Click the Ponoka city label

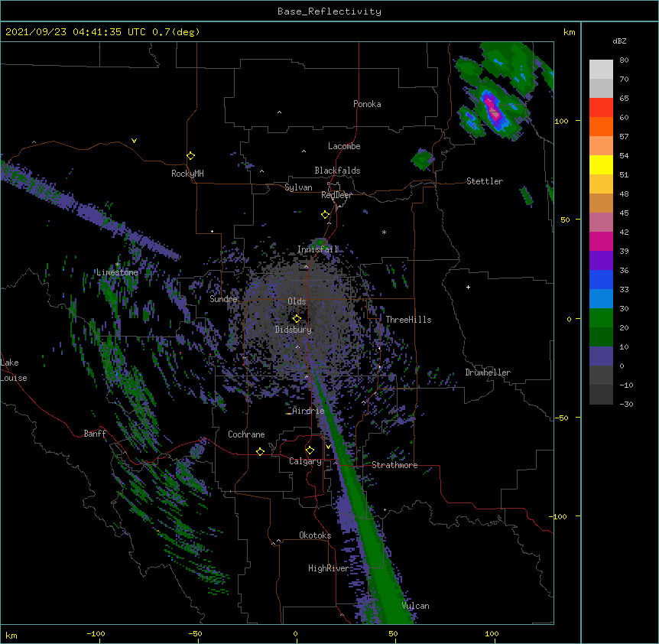[x=367, y=104]
